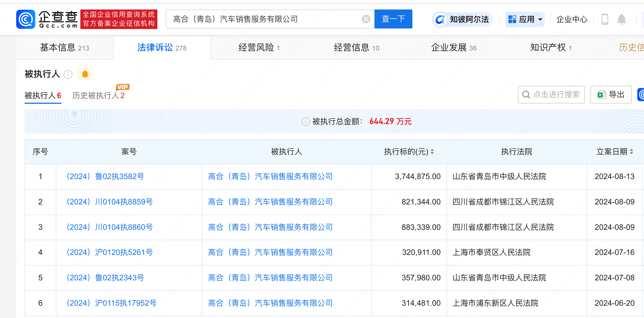Screen dimensions: 644x318
Task: Open 知彼阿尔法 AI assistant icon
Action: tap(440, 20)
